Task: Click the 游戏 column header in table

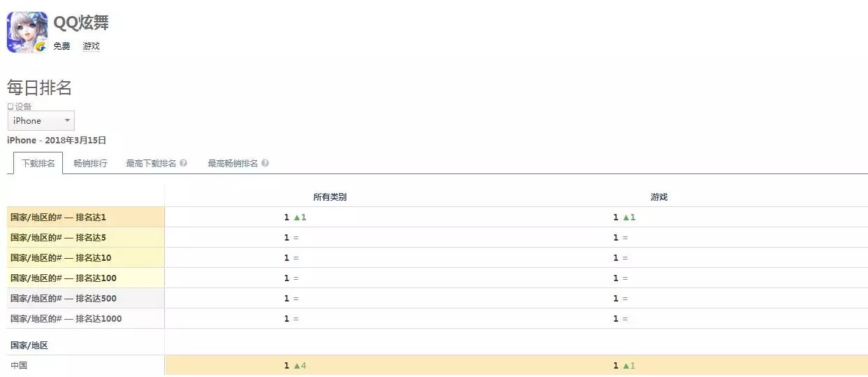Action: (x=659, y=197)
